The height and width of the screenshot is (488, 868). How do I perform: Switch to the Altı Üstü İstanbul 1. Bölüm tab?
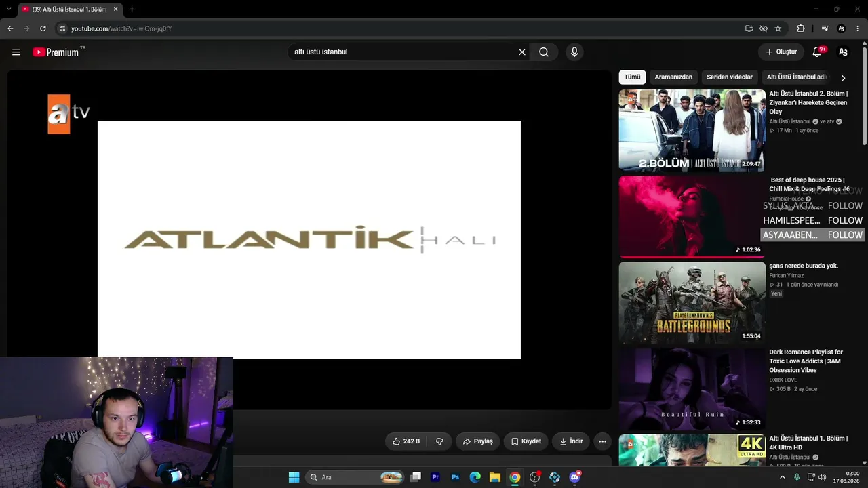pos(68,9)
